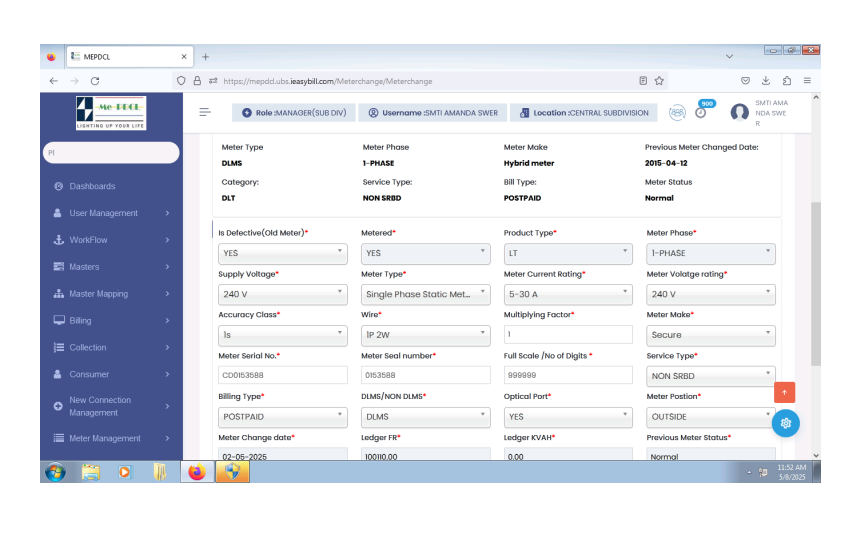Click the Meter Serial No. field

(283, 375)
